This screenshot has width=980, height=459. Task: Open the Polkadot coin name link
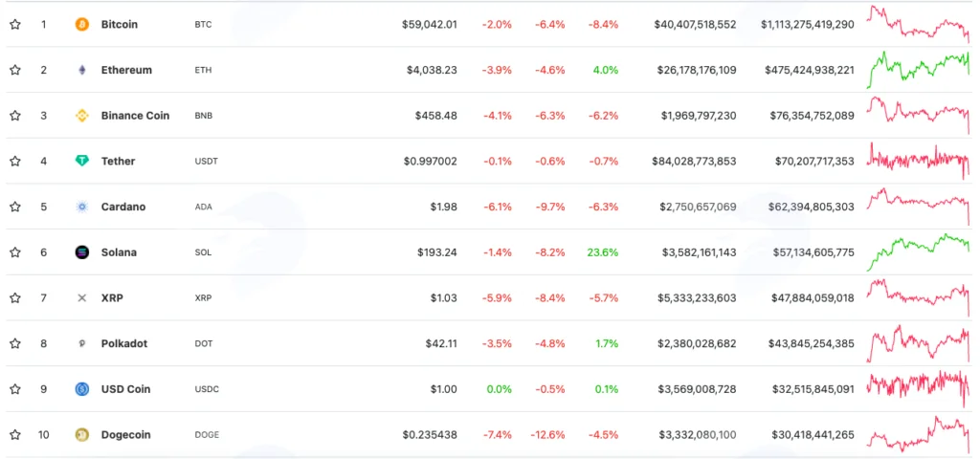(x=124, y=343)
